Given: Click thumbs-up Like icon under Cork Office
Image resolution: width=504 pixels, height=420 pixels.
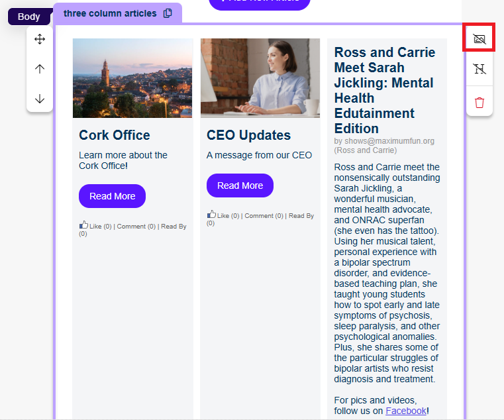Looking at the screenshot, I should click(83, 225).
